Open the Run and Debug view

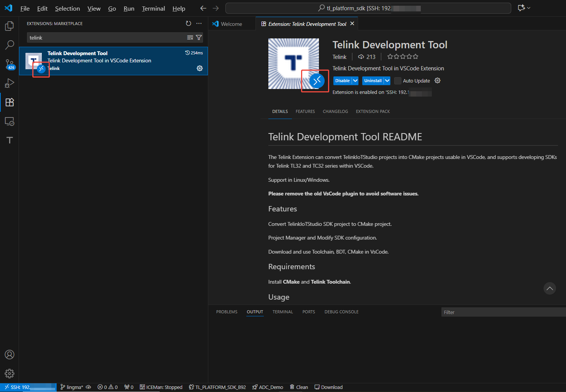10,83
